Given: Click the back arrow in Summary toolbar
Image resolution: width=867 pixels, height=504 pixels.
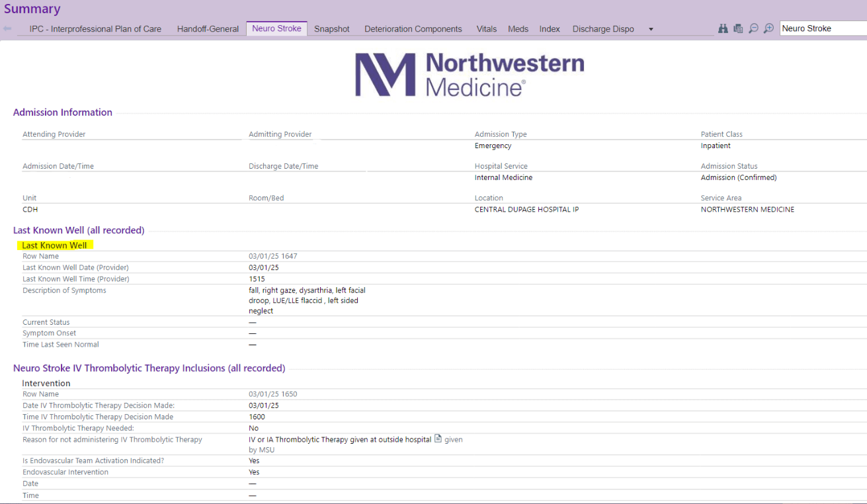Looking at the screenshot, I should 7,28.
